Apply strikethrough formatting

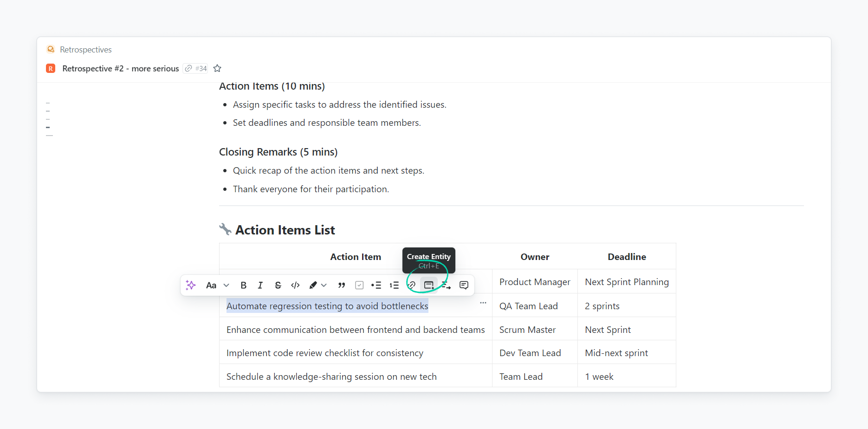[x=278, y=285]
